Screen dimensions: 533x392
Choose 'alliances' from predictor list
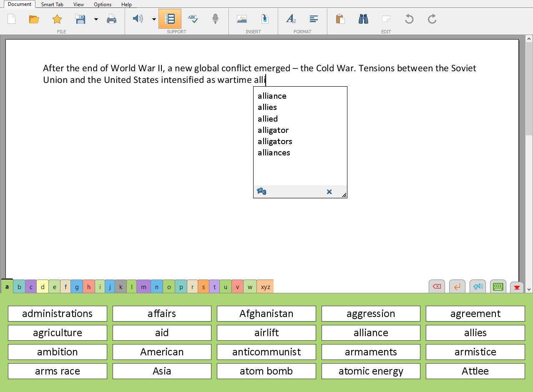point(274,153)
